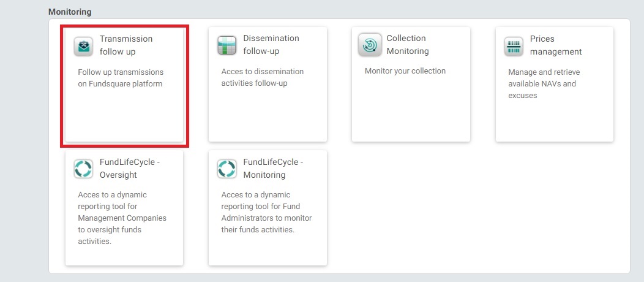
Task: Click 'Follow up transmissions on Fundsquare platform' text
Action: click(x=121, y=78)
